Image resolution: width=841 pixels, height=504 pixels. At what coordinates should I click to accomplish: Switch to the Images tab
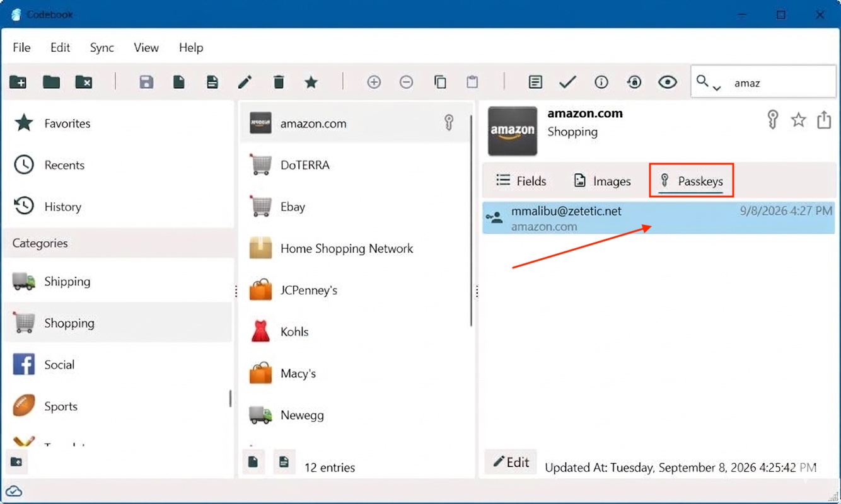pyautogui.click(x=602, y=181)
